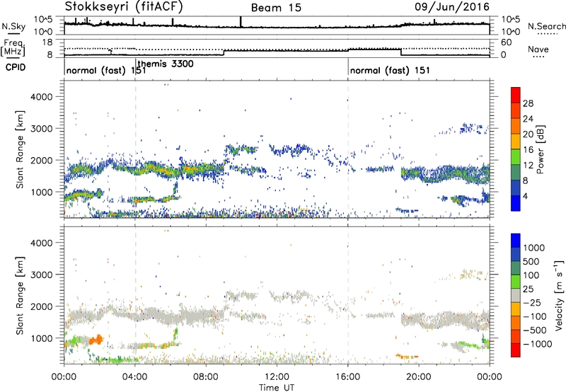Click the 'Power [dB]' color bar title
Viewport: 566px width, 392px height.
540,149
